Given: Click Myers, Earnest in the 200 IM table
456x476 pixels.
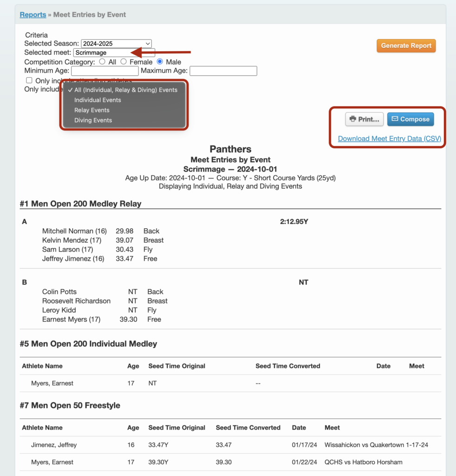Looking at the screenshot, I should 52,383.
